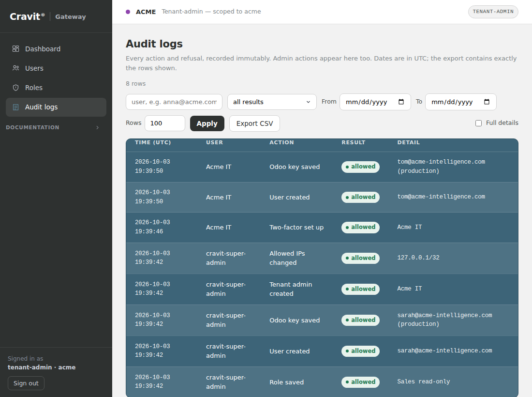Viewport: 532px width, 397px height.
Task: Click the From date calendar icon
Action: coord(401,102)
